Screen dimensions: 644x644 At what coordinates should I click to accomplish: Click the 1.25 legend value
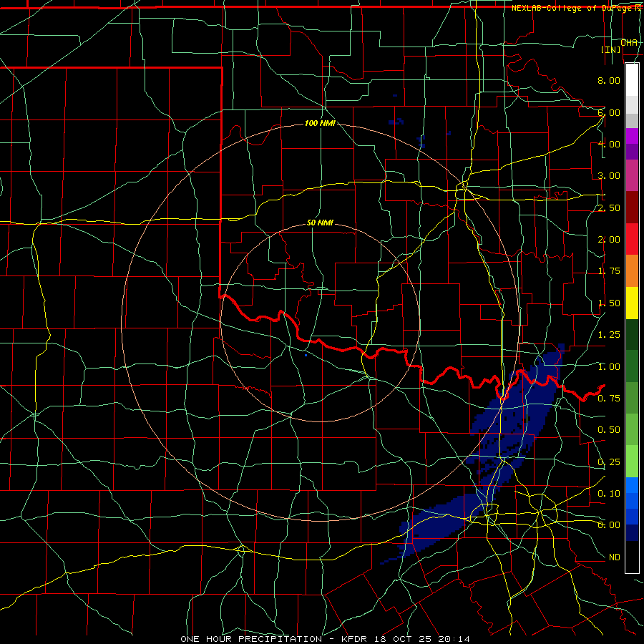(x=609, y=335)
